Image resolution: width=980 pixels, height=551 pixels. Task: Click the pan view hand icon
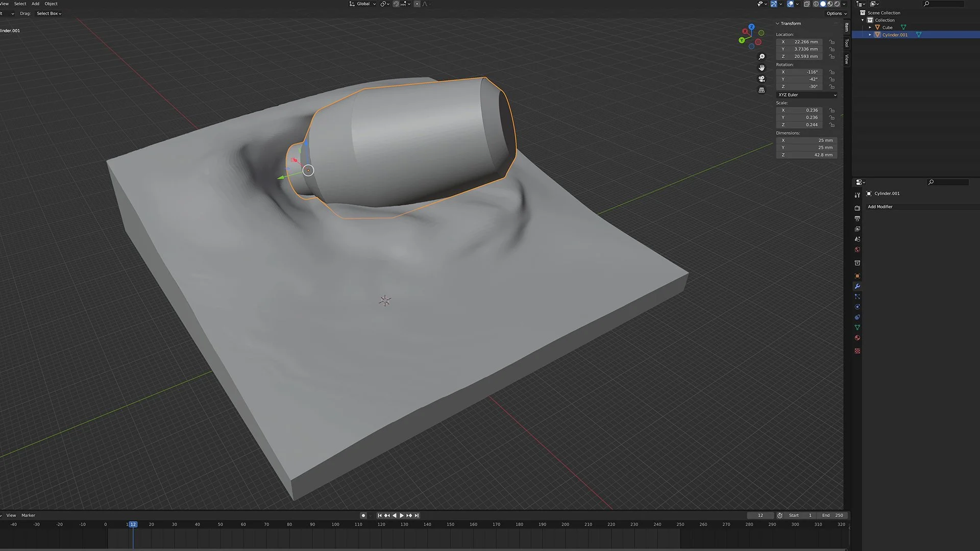(762, 68)
